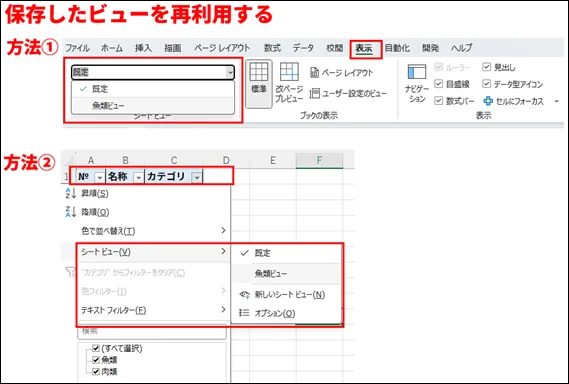Viewport: 569px width, 384px height.
Task: Open the 色で並べ替え(T) submenu
Action: pyautogui.click(x=147, y=231)
